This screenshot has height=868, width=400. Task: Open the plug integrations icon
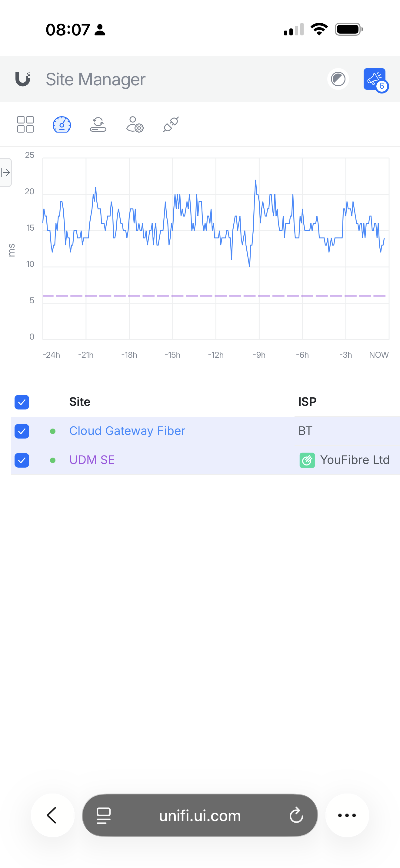pyautogui.click(x=171, y=124)
